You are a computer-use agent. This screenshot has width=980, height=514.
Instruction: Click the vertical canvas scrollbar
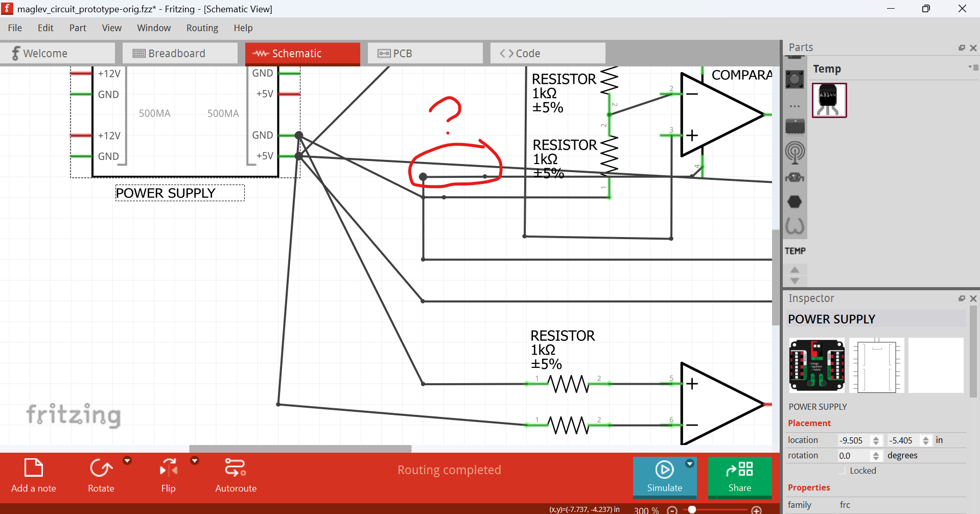pyautogui.click(x=776, y=277)
